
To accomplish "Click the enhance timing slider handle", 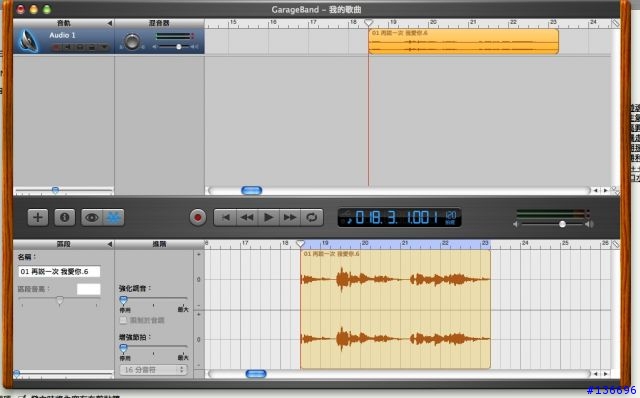I will 123,348.
